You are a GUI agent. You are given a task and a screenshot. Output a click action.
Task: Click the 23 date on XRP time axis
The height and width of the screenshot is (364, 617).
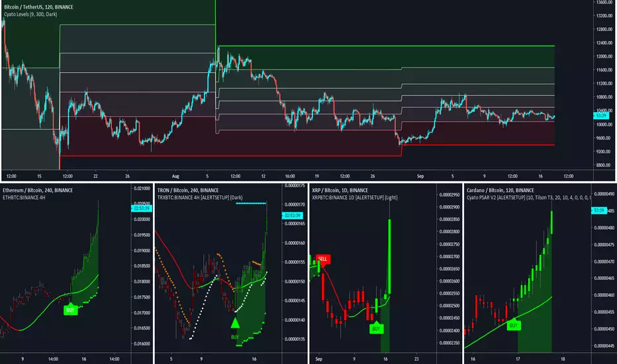pyautogui.click(x=416, y=359)
